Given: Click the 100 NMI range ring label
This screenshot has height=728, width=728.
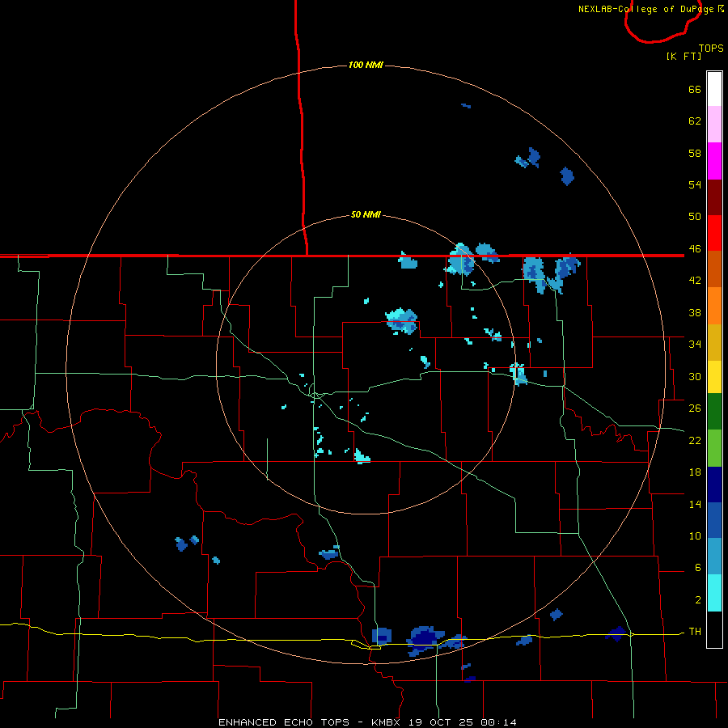Looking at the screenshot, I should pos(366,65).
